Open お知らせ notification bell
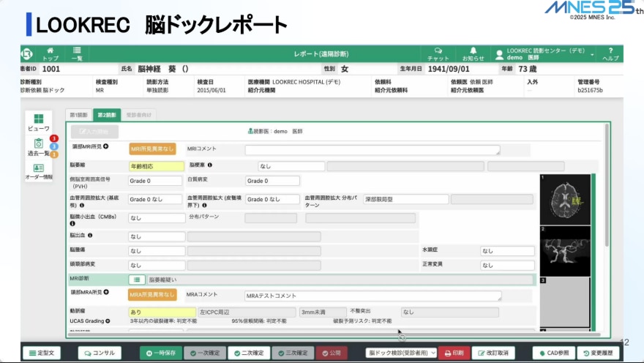This screenshot has width=644, height=363. pos(473,54)
